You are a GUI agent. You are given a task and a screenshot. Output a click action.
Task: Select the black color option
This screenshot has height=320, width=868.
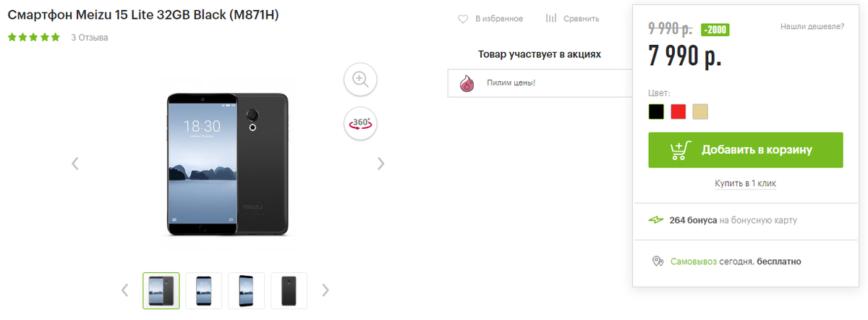pos(656,111)
